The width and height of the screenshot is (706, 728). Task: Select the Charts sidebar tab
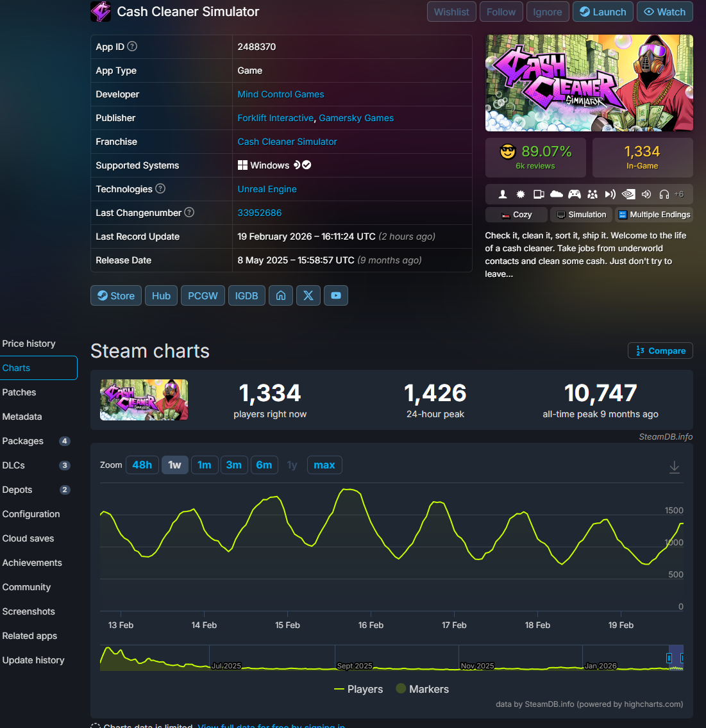click(x=38, y=368)
